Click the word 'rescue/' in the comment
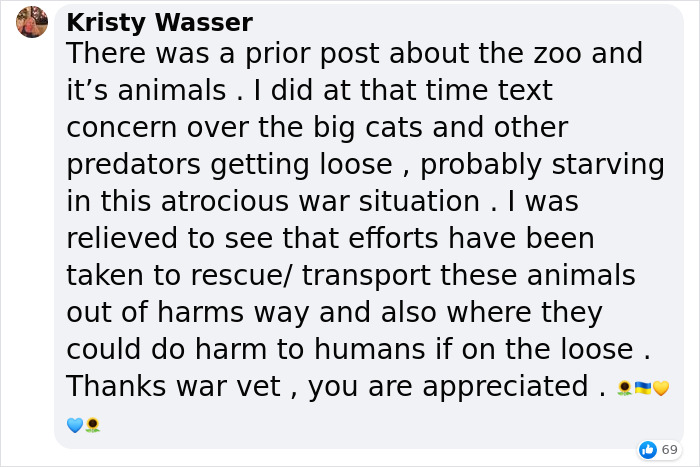The width and height of the screenshot is (700, 467). coord(241,275)
